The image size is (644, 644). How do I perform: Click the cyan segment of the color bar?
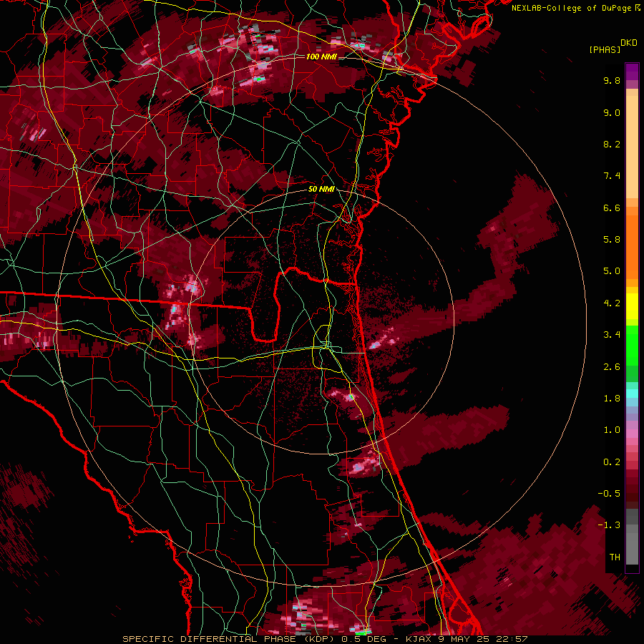coord(632,394)
